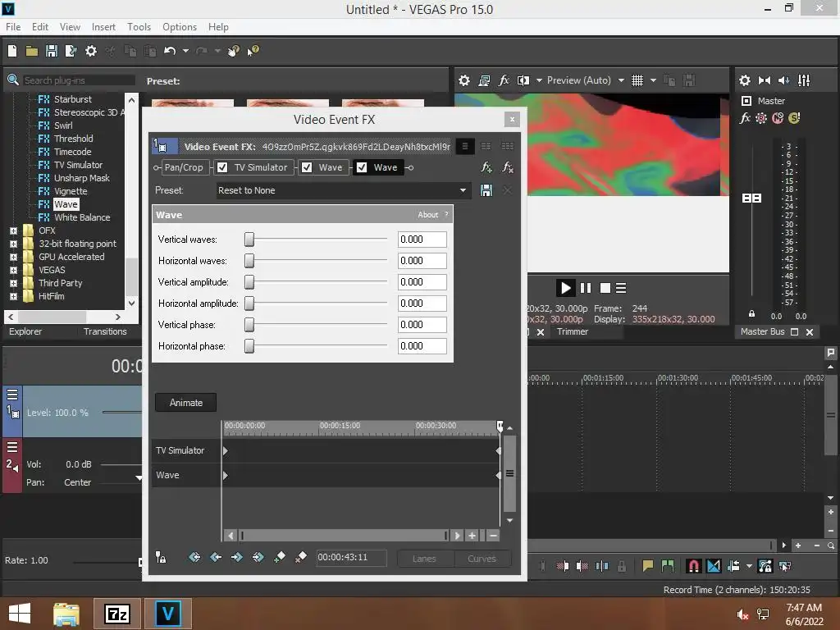This screenshot has width=840, height=630.
Task: Jump to first keyframe button
Action: pos(194,557)
